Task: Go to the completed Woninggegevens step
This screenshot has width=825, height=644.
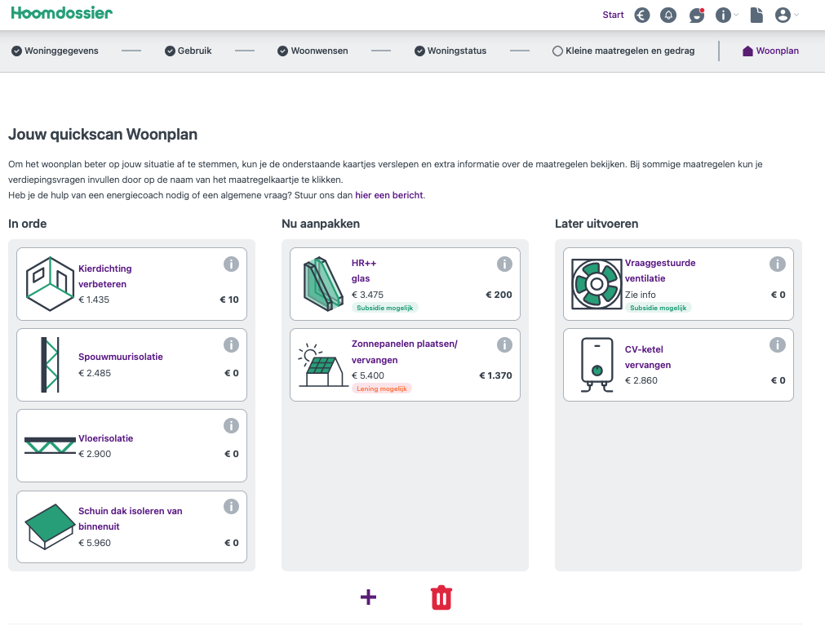Action: click(x=55, y=51)
